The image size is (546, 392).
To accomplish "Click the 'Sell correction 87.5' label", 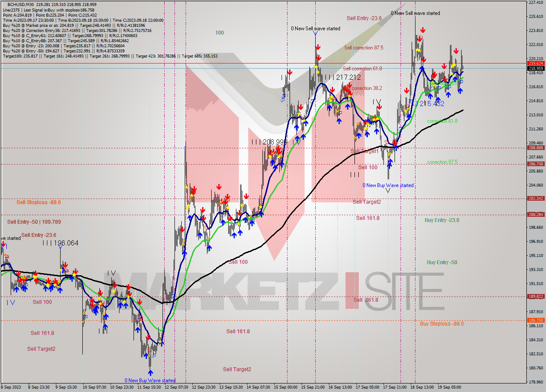I will tap(363, 48).
